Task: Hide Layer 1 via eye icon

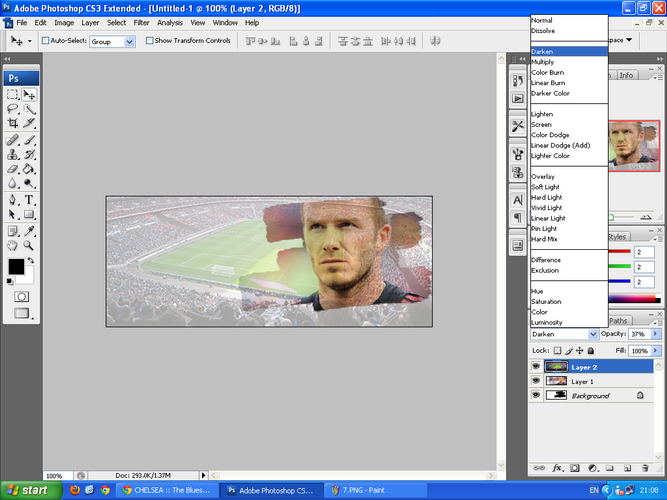Action: (536, 381)
